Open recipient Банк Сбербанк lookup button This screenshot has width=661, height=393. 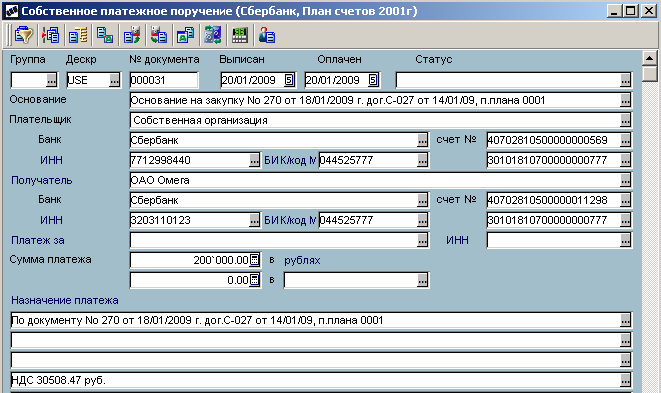coord(422,200)
